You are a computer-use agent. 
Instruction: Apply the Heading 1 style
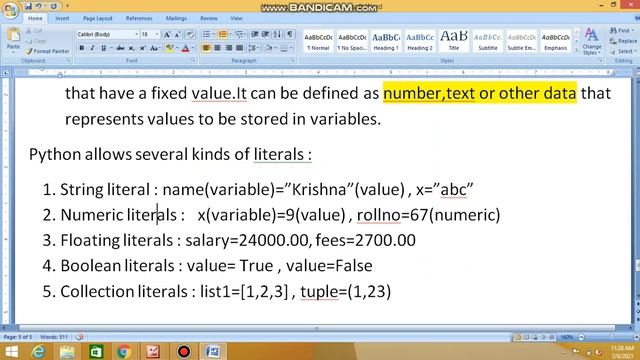386,41
